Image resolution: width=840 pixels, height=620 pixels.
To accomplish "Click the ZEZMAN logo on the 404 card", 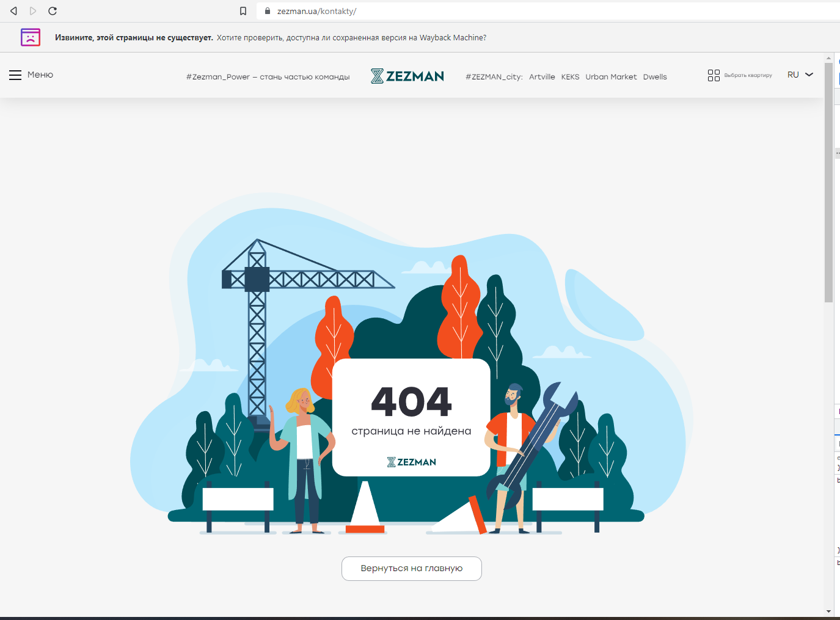I will (411, 462).
